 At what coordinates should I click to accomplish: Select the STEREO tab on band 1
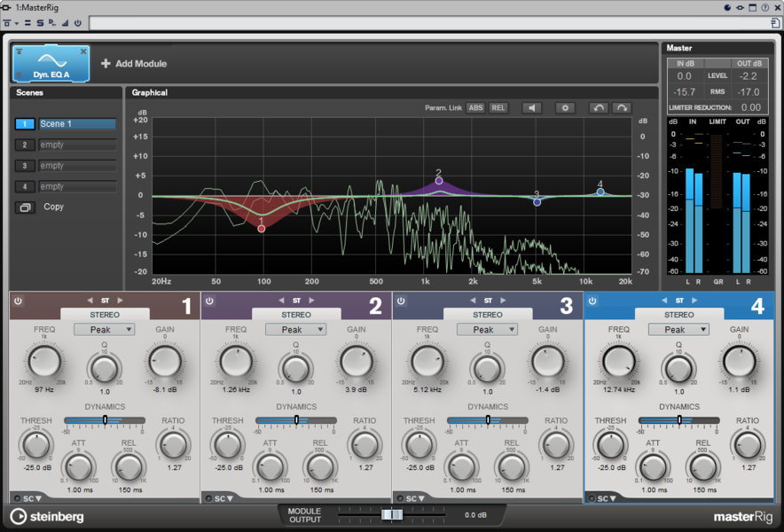click(105, 315)
